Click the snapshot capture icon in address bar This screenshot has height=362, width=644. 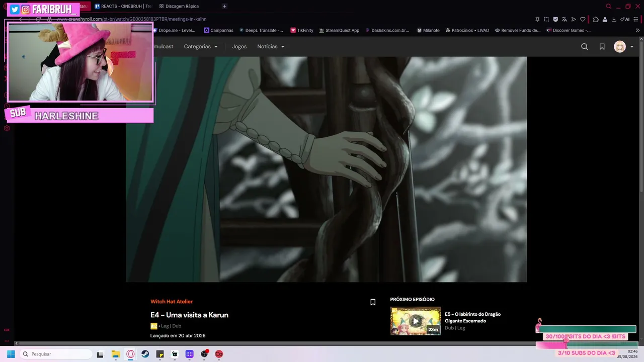[x=546, y=19]
